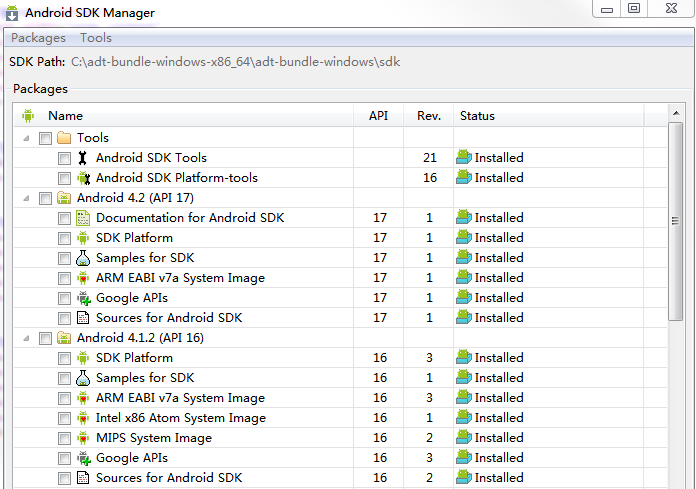Click the API 17 Google APIs icon

83,298
